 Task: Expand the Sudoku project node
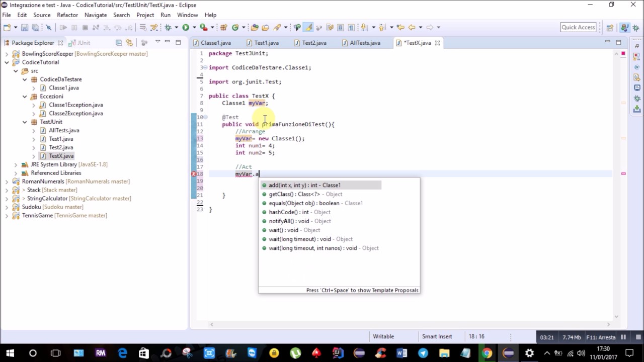click(7, 207)
